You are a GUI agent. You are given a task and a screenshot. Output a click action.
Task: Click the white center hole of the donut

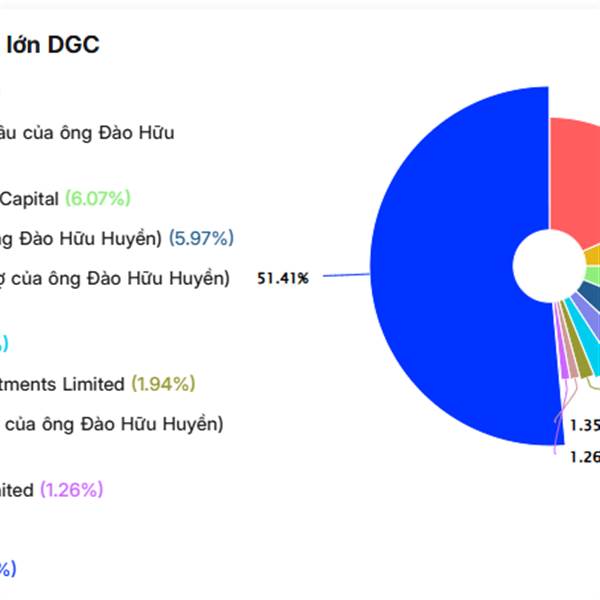click(547, 266)
